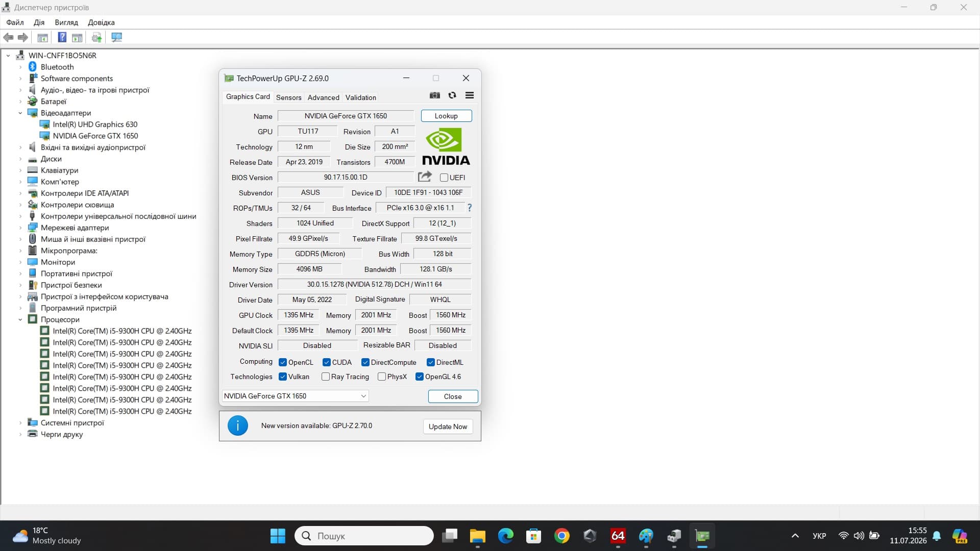Click the GPU-Z refresh icon
This screenshot has width=980, height=551.
pos(452,95)
